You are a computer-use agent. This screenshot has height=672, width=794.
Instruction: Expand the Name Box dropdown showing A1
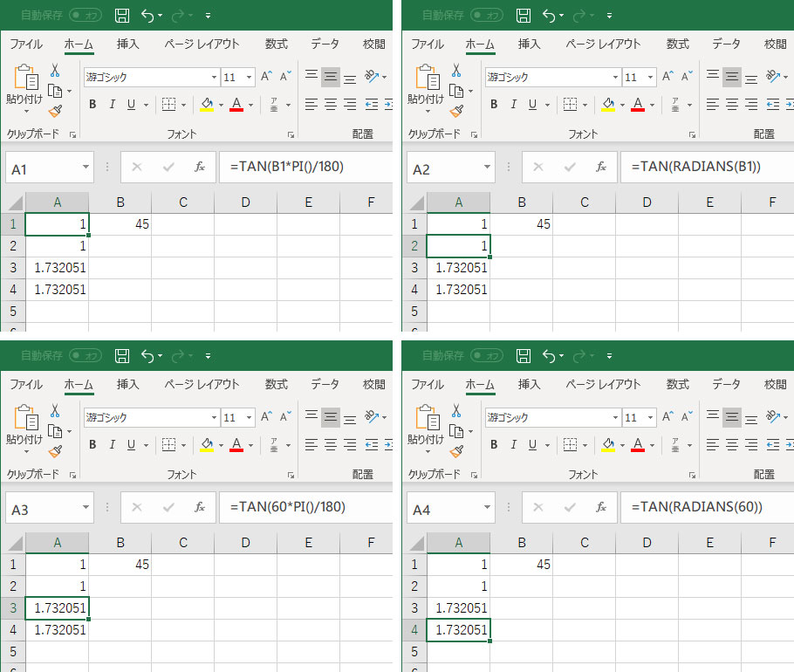tap(86, 167)
